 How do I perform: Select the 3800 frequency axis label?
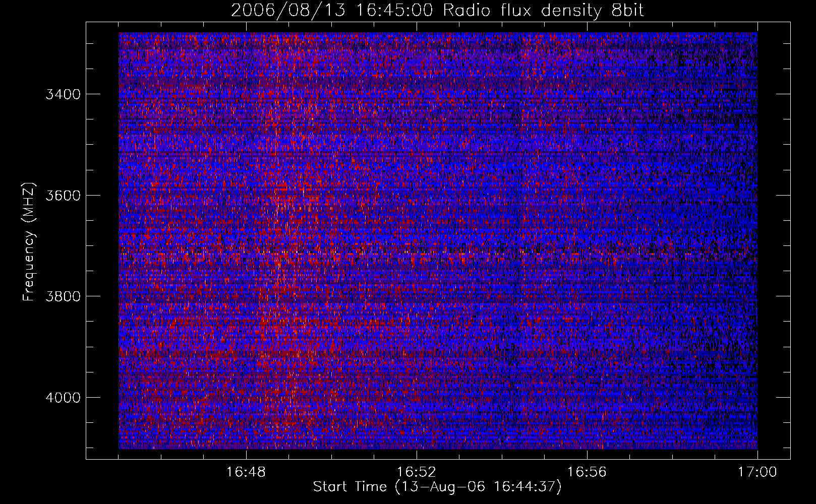[63, 296]
